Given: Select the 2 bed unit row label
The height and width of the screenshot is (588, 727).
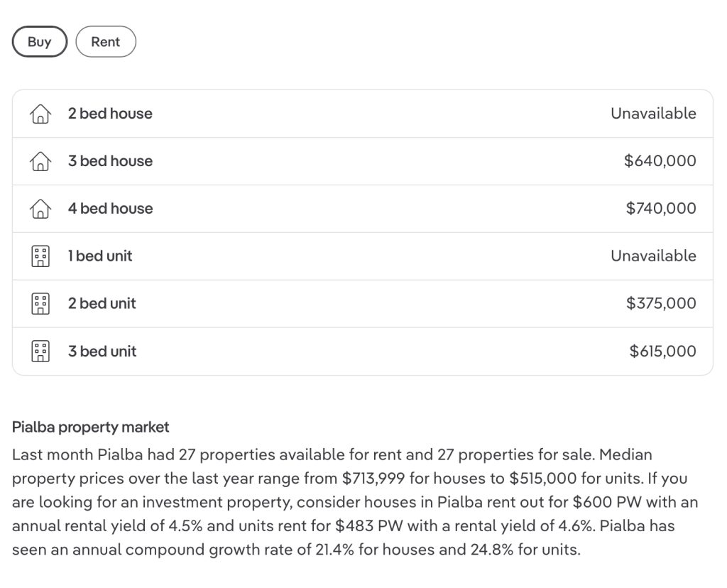Looking at the screenshot, I should (x=102, y=303).
